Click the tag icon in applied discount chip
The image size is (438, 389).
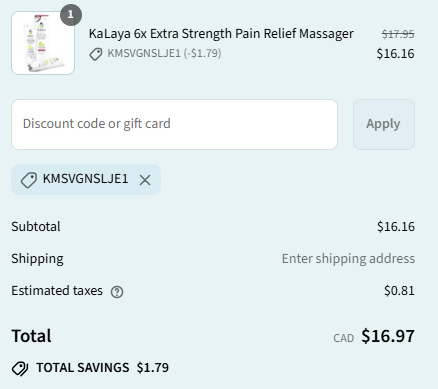[x=29, y=180]
